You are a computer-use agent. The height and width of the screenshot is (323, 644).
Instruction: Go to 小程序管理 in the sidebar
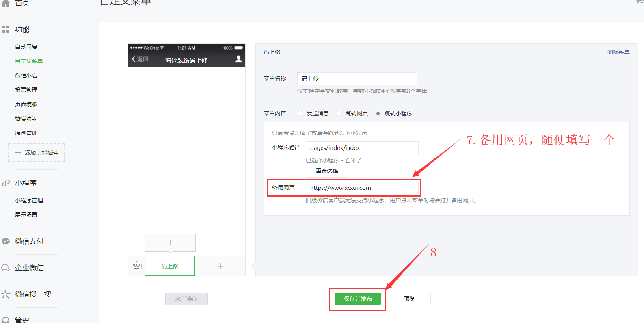29,200
